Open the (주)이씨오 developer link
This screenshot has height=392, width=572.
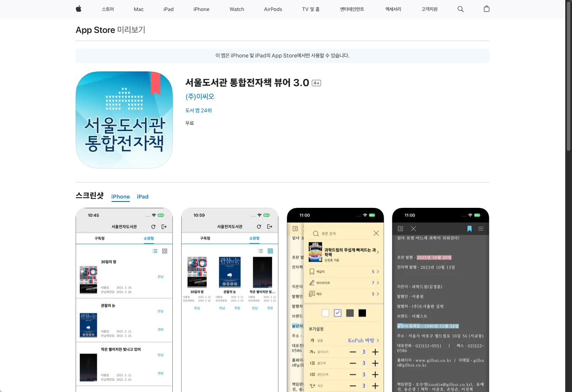(200, 96)
